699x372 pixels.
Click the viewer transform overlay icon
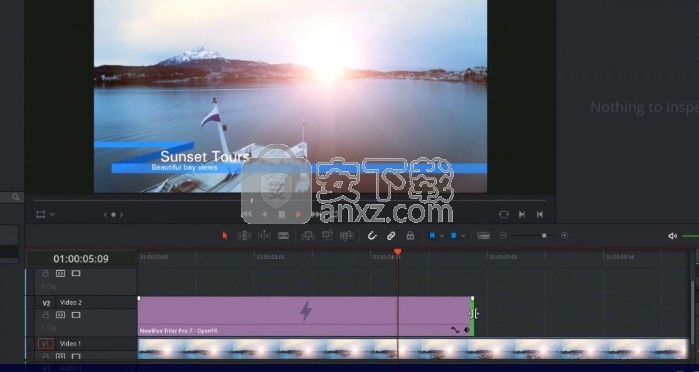pyautogui.click(x=41, y=215)
